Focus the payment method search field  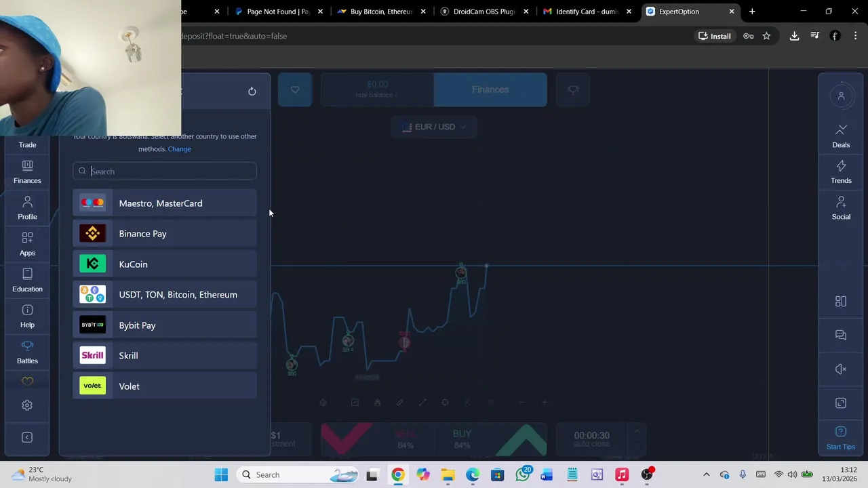point(165,171)
